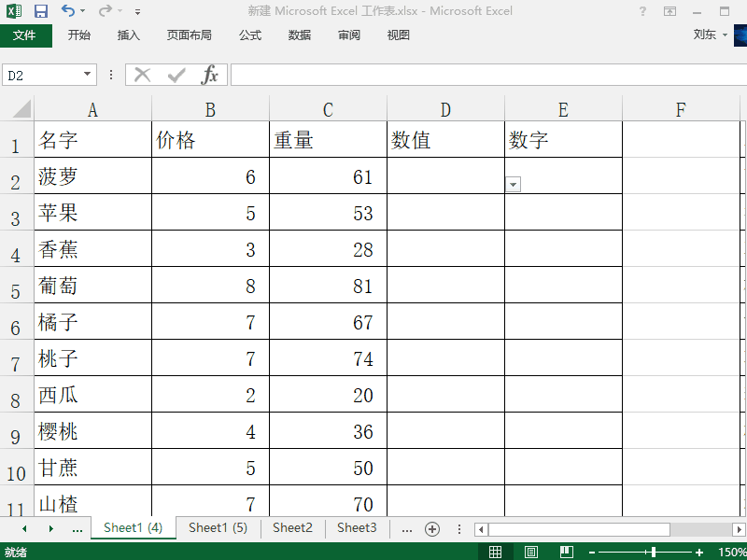Switch to the 开始 ribbon tab
The height and width of the screenshot is (560, 747).
point(79,35)
